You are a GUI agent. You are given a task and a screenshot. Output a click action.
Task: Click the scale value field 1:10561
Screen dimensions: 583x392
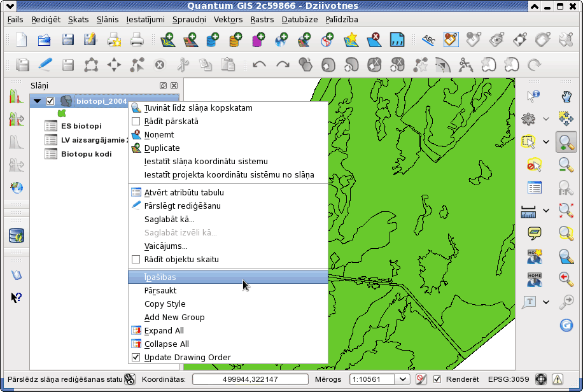point(372,379)
